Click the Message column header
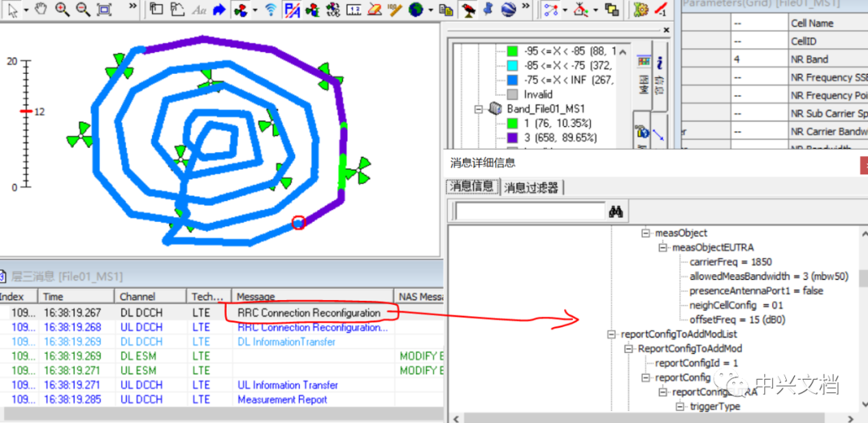The image size is (868, 423). pyautogui.click(x=312, y=296)
